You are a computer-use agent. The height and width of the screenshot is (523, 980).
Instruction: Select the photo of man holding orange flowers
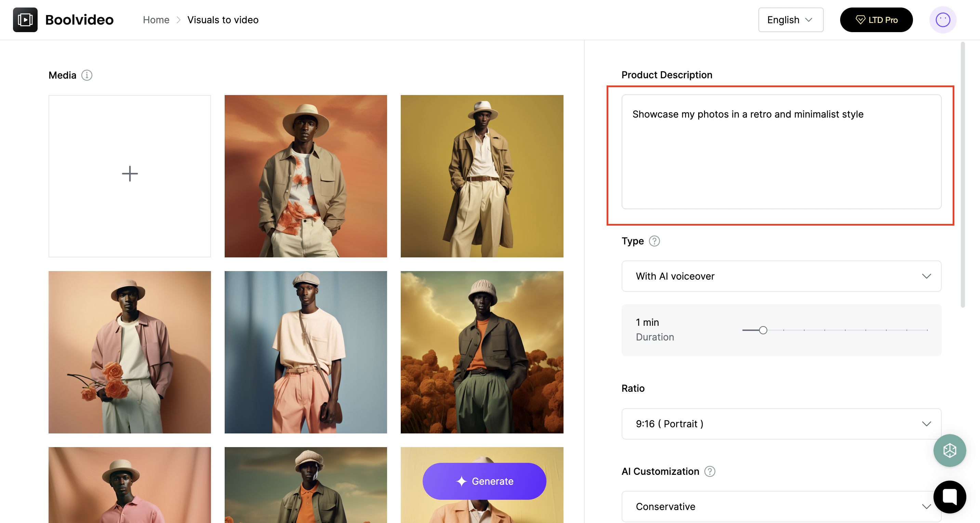click(x=130, y=352)
